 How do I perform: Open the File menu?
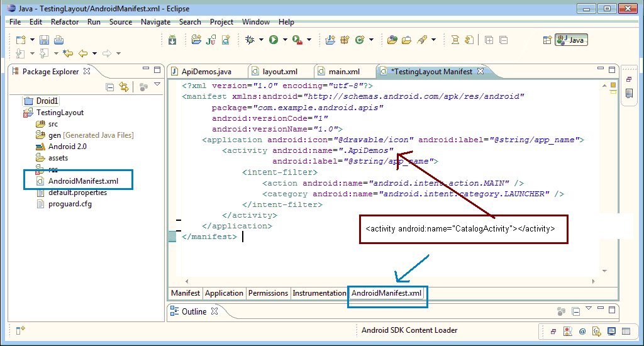15,22
